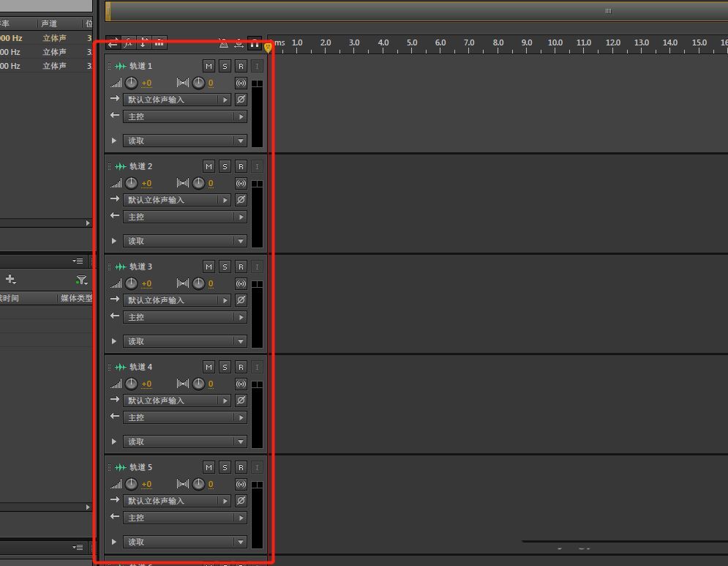
Task: Click the filter funnel icon in left panel
Action: [x=81, y=280]
